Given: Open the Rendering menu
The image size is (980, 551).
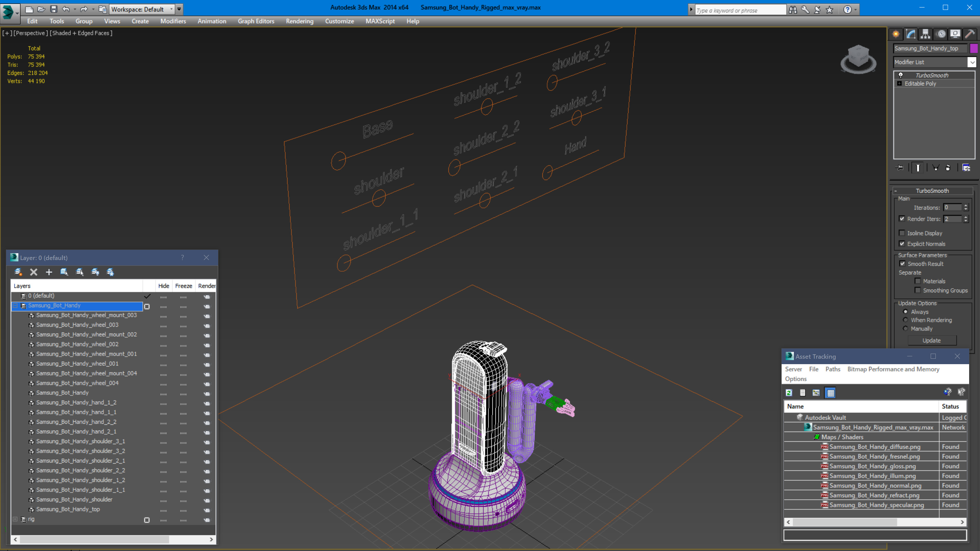Looking at the screenshot, I should click(x=299, y=21).
